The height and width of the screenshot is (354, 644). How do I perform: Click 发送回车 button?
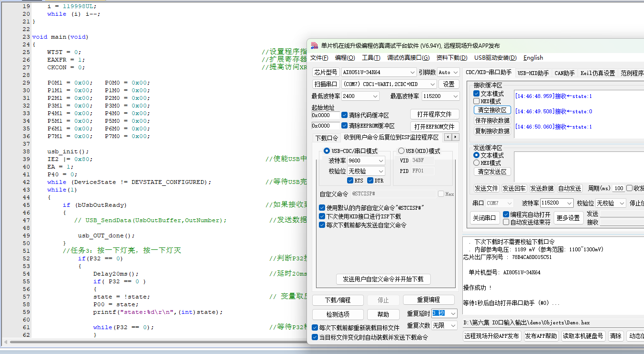click(514, 188)
